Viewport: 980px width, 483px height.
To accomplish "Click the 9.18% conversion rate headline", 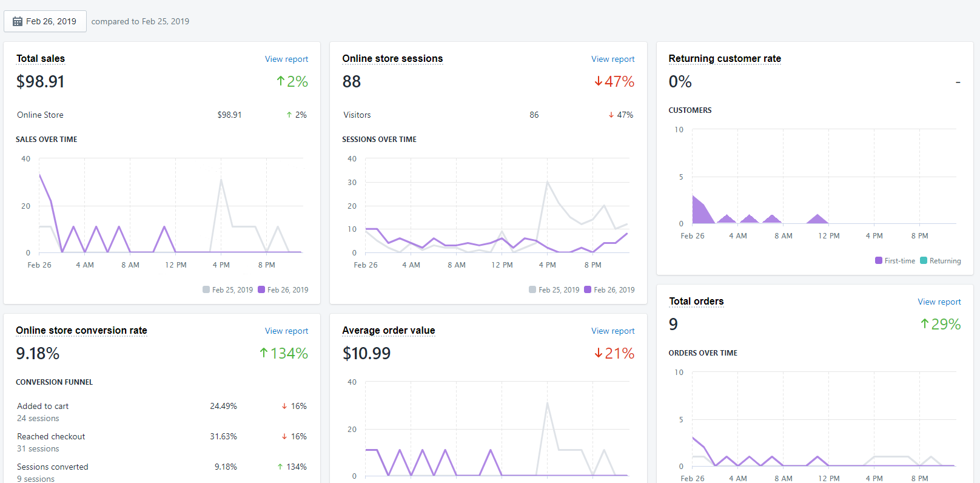I will click(x=38, y=353).
